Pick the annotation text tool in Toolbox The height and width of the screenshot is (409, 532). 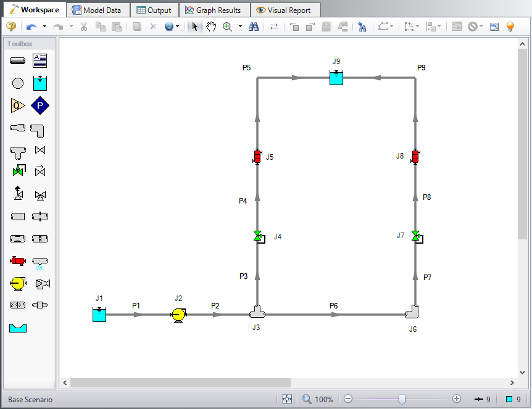(x=39, y=60)
